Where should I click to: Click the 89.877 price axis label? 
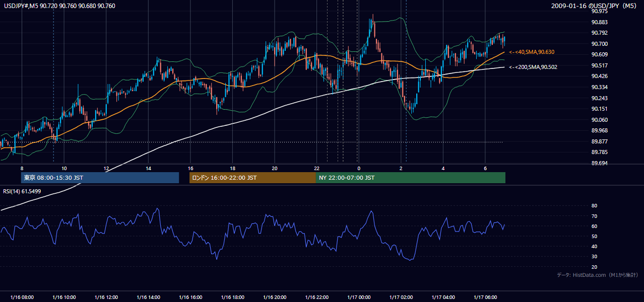[600, 141]
